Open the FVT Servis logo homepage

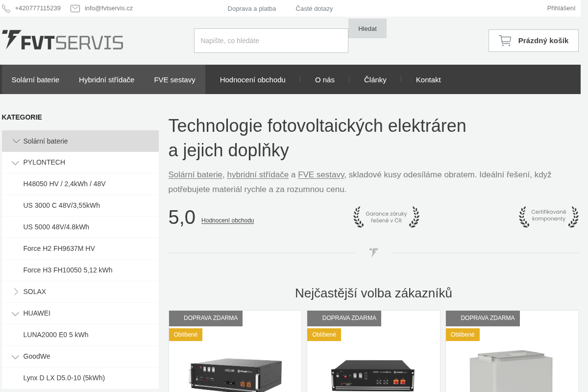[x=62, y=40]
